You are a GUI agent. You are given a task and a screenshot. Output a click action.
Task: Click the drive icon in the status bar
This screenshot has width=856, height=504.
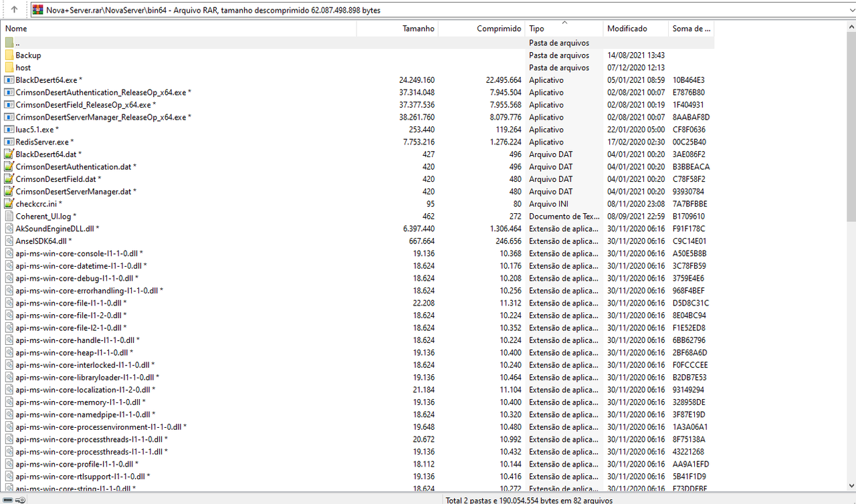(7, 499)
